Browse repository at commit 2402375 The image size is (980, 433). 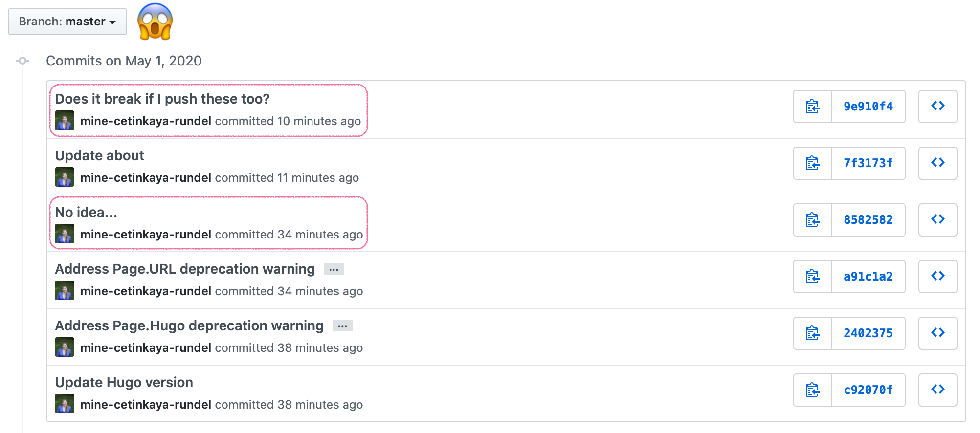pyautogui.click(x=937, y=333)
